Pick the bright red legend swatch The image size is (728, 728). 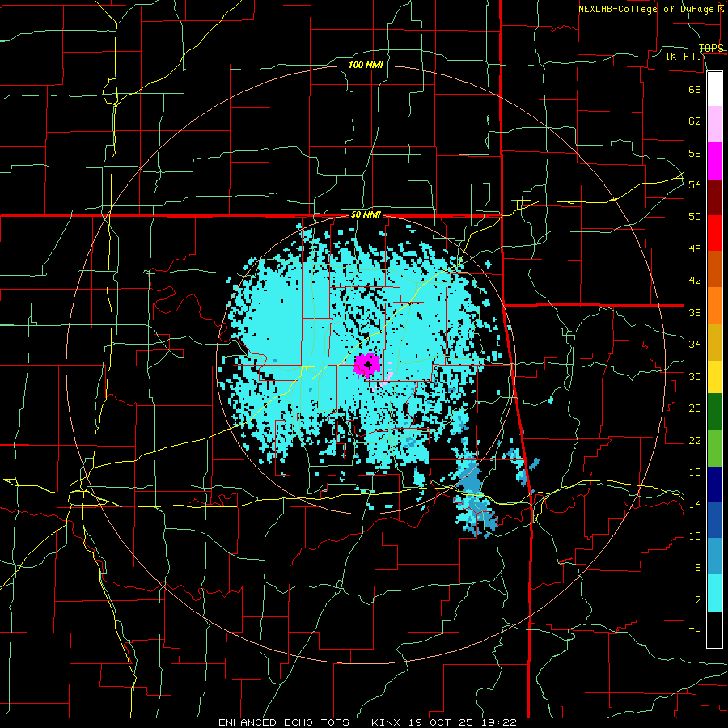(x=714, y=233)
